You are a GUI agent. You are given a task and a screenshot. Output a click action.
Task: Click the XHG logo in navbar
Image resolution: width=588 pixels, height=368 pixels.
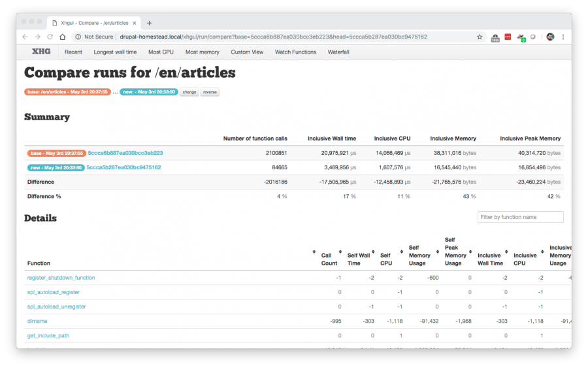41,52
